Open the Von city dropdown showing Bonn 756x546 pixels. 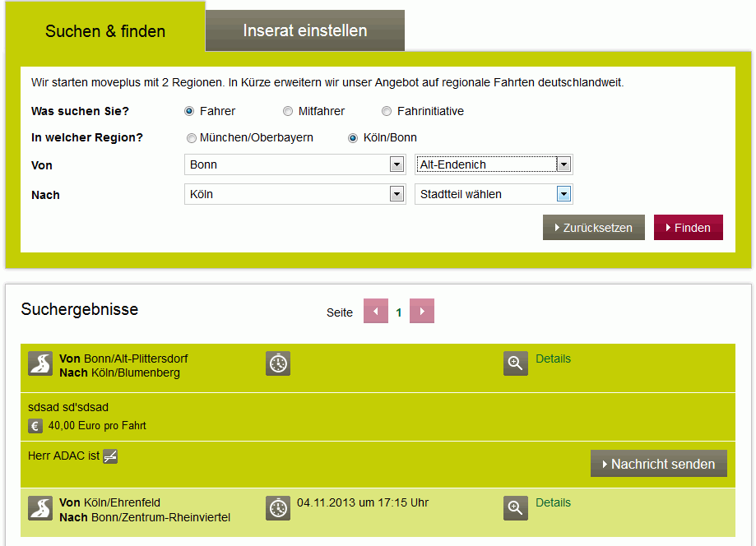click(x=295, y=164)
